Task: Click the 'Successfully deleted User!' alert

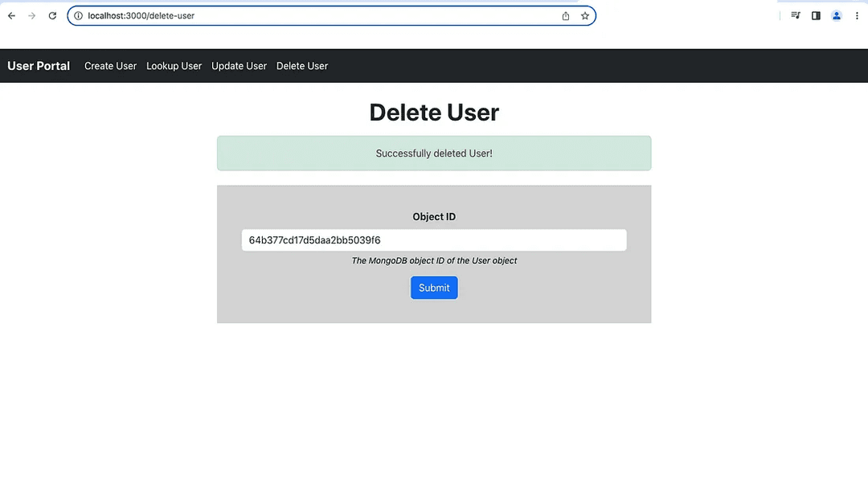Action: [434, 153]
